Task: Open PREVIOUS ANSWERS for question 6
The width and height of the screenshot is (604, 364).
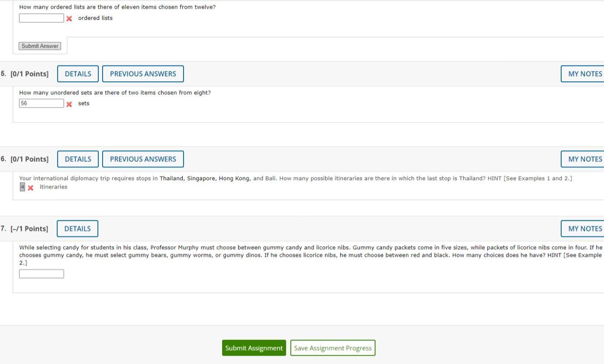Action: [x=143, y=159]
